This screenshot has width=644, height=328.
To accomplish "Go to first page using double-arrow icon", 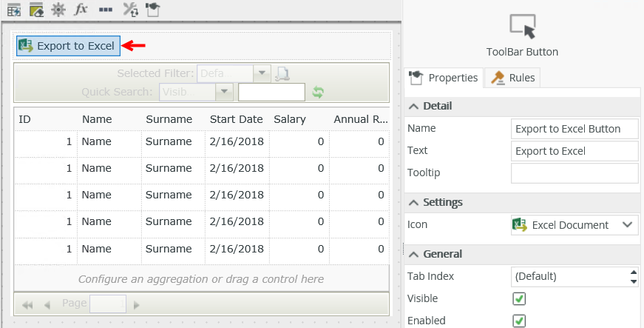I will point(28,304).
